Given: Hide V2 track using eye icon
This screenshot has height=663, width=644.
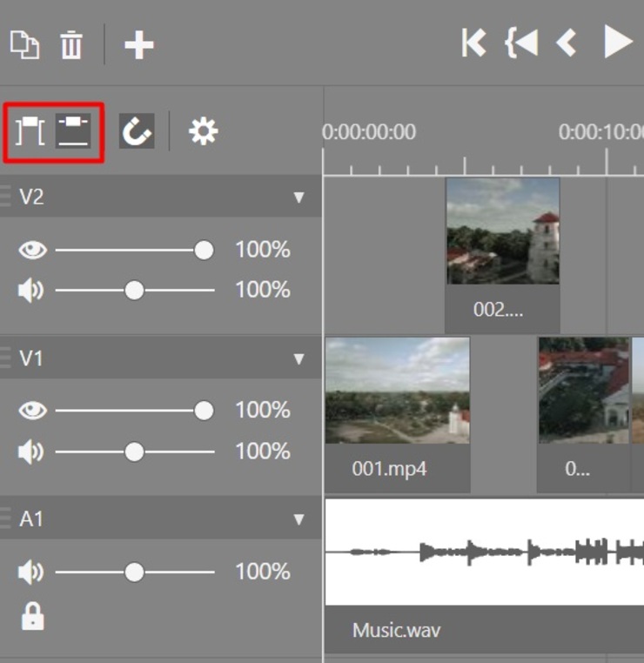Looking at the screenshot, I should [32, 251].
